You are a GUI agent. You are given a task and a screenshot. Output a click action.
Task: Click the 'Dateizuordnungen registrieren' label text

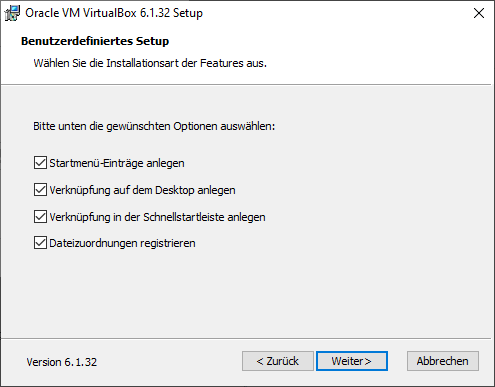click(x=122, y=243)
